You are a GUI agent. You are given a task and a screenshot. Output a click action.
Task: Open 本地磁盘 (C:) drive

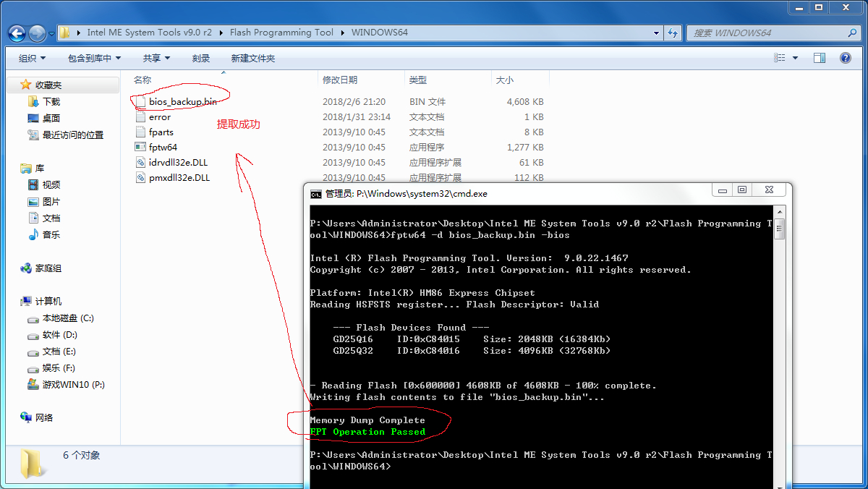click(x=68, y=318)
